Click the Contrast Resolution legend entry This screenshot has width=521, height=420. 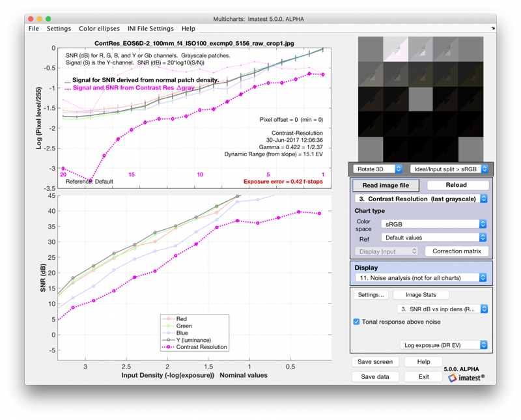pos(194,347)
